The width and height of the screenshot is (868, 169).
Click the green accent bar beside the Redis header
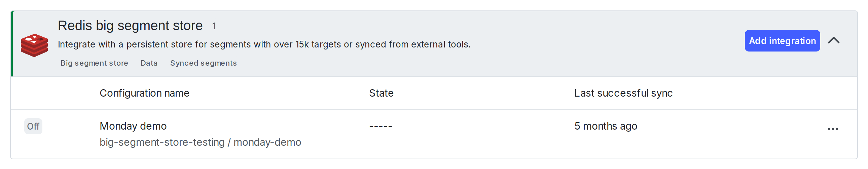point(12,44)
